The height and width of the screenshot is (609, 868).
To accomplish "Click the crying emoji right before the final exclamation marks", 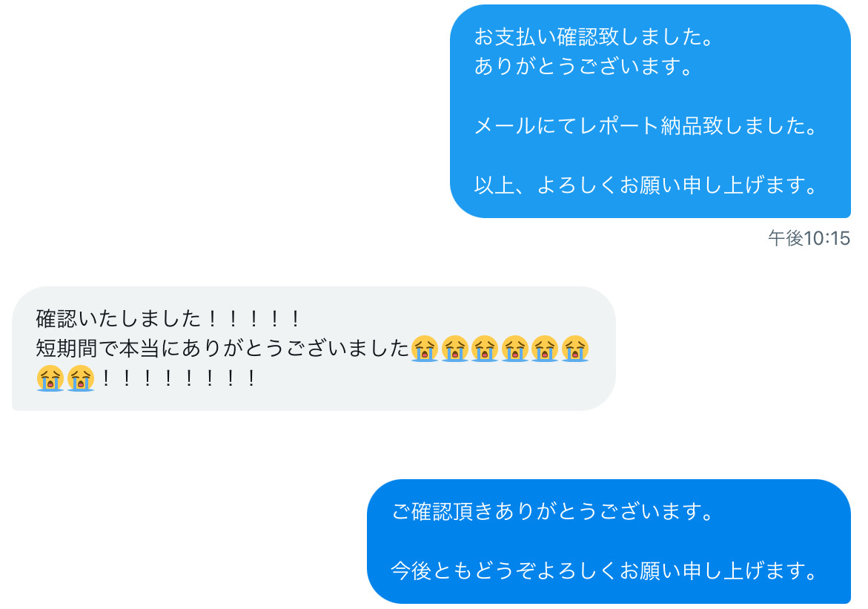I will (x=81, y=378).
